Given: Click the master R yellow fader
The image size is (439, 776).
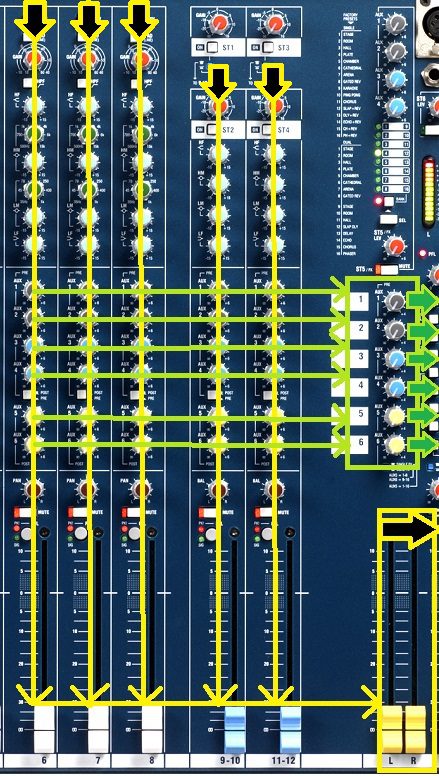Looking at the screenshot, I should [x=415, y=728].
